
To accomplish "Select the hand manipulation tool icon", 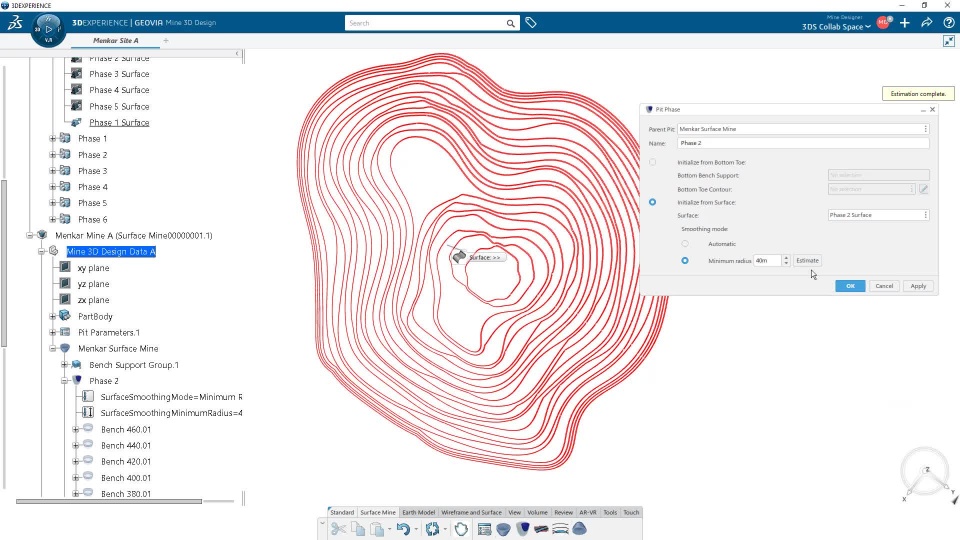I will [x=461, y=529].
